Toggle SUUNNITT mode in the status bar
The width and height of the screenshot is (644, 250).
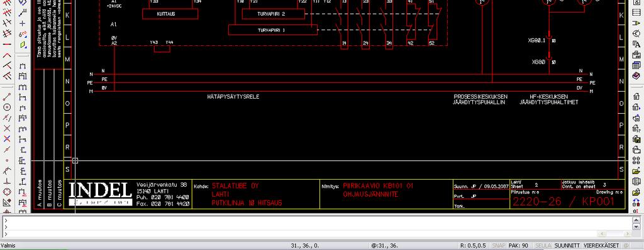567,246
